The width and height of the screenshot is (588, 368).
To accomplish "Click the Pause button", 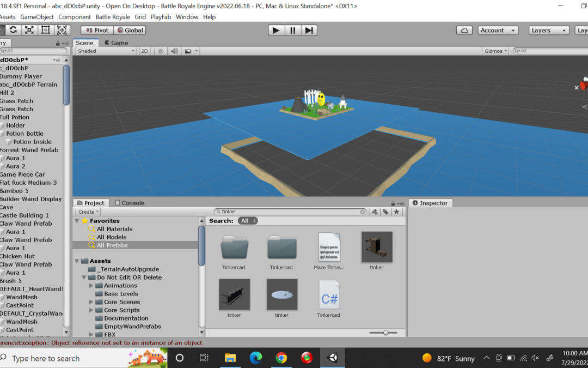I will 292,31.
